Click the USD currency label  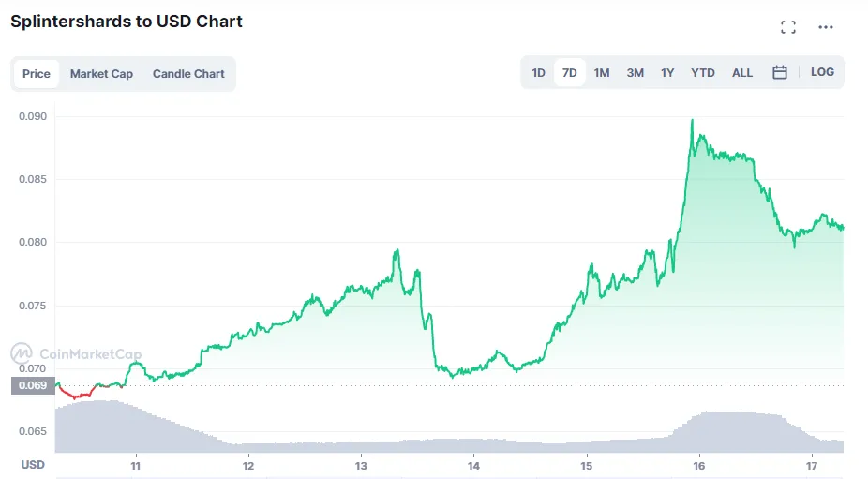33,465
